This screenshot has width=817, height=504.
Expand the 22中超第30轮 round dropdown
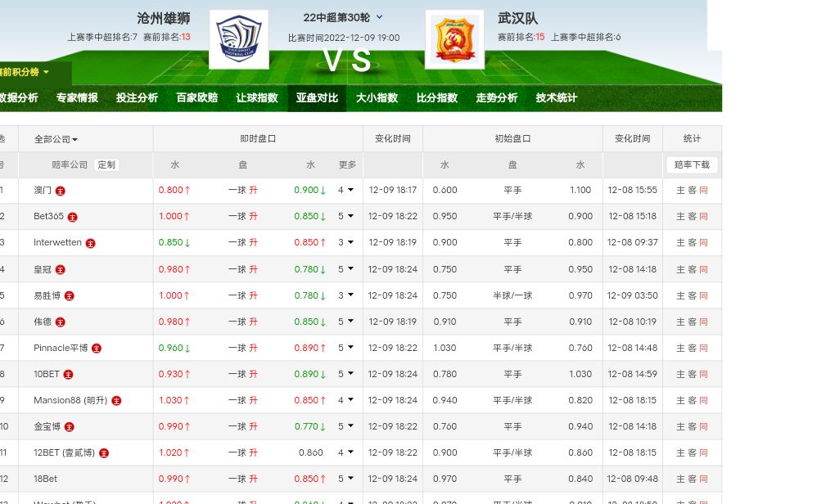(379, 17)
